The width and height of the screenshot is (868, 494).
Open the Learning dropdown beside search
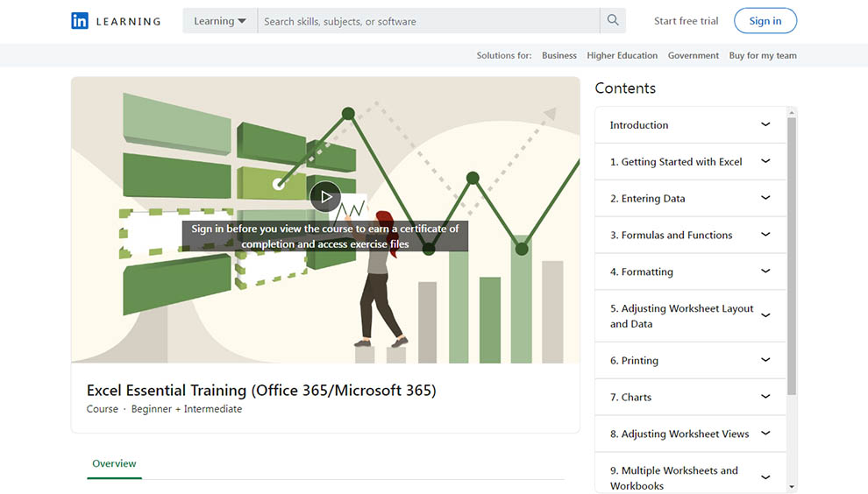220,21
